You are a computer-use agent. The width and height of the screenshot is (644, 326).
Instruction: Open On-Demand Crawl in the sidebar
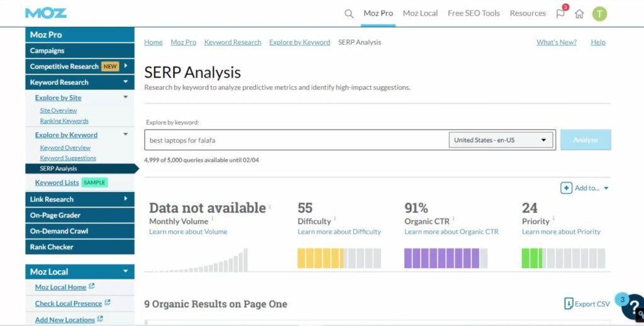(80, 231)
